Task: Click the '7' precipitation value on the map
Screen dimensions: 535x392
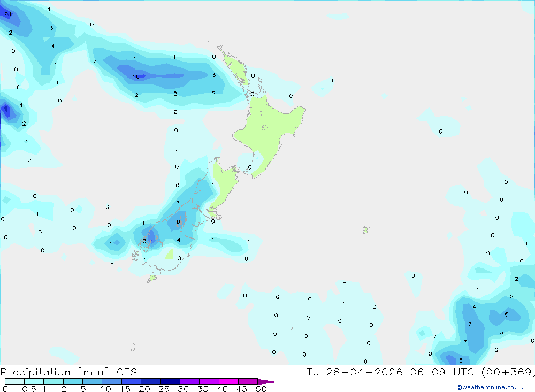Action: (x=470, y=325)
